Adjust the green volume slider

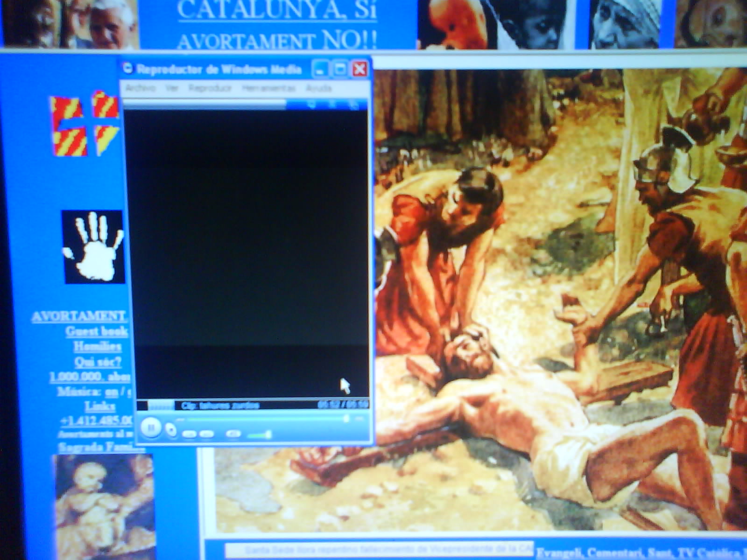(x=259, y=435)
